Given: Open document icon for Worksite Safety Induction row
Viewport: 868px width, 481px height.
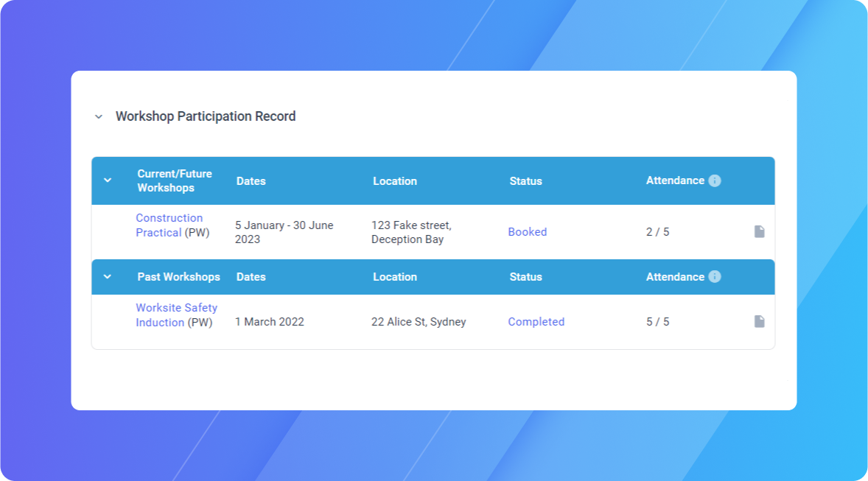Looking at the screenshot, I should (x=759, y=322).
